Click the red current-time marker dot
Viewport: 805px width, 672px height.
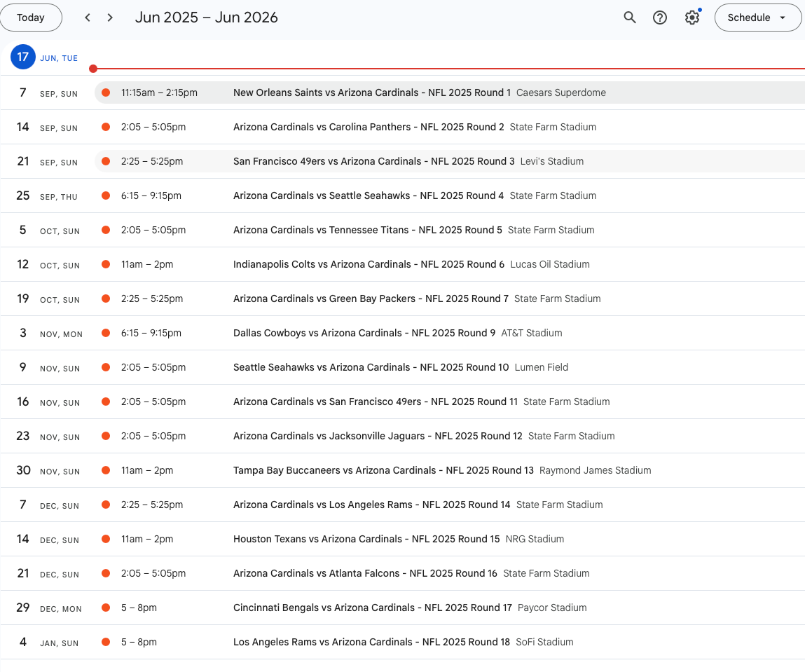93,69
